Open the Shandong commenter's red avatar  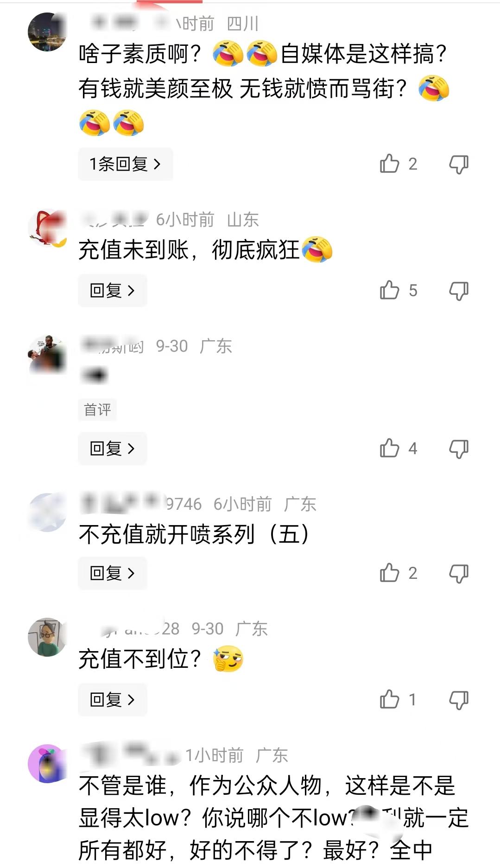[x=47, y=228]
